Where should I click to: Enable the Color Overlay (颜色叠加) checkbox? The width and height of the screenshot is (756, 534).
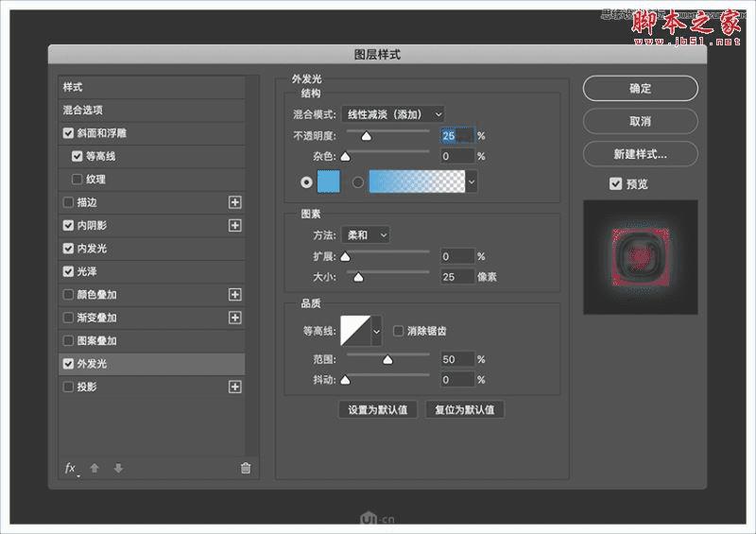point(68,294)
